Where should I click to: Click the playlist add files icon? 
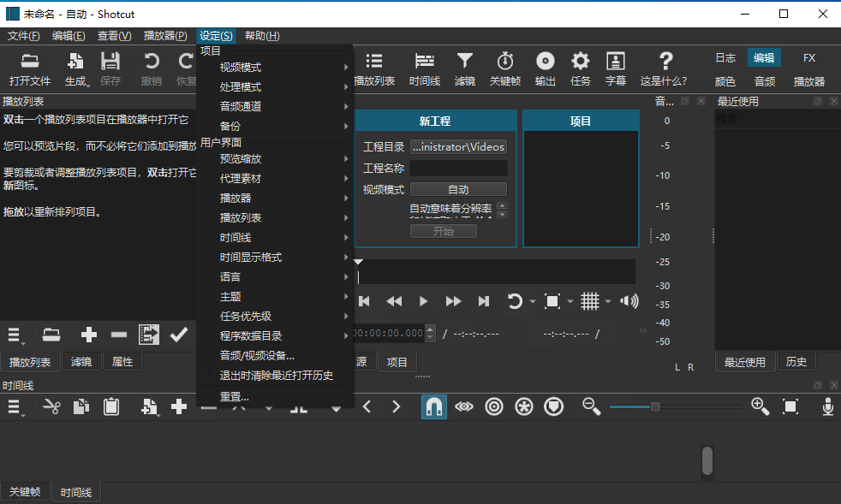pyautogui.click(x=51, y=335)
